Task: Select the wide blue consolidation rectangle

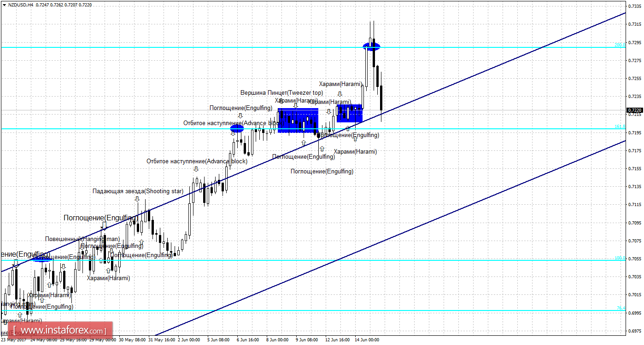Action: point(298,121)
